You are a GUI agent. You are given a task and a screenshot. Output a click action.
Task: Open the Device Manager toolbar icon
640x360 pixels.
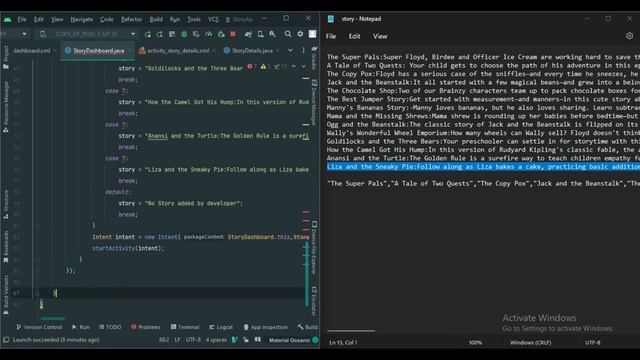(x=260, y=34)
